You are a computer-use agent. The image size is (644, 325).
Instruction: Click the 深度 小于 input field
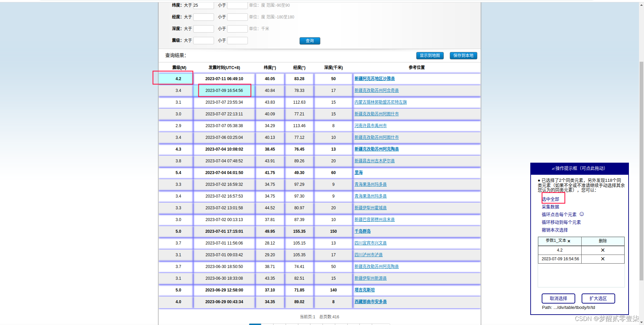pyautogui.click(x=237, y=29)
